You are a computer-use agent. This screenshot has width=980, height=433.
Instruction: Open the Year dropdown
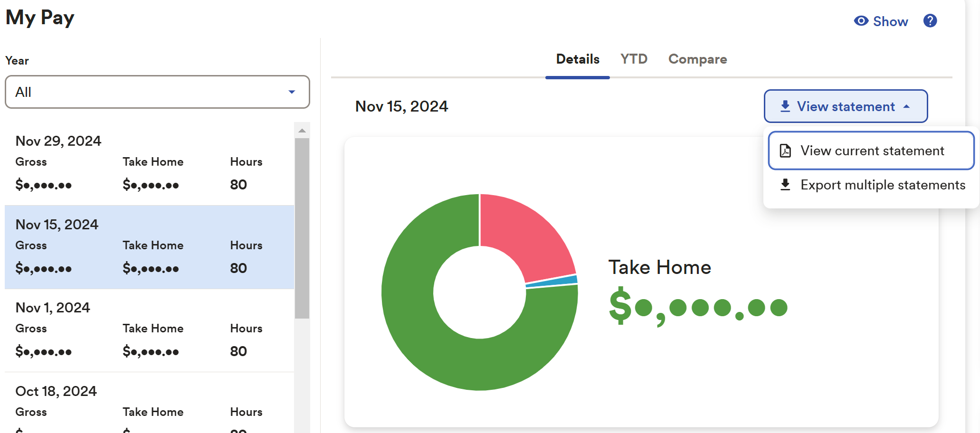157,92
